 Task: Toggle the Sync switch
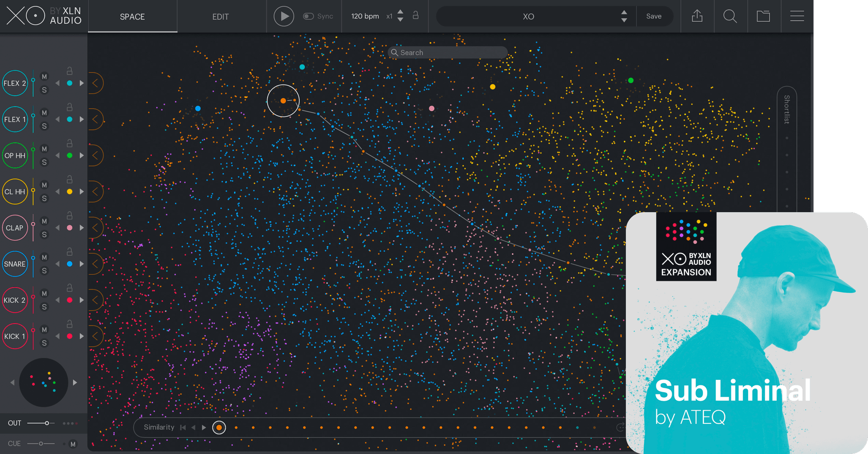tap(308, 16)
